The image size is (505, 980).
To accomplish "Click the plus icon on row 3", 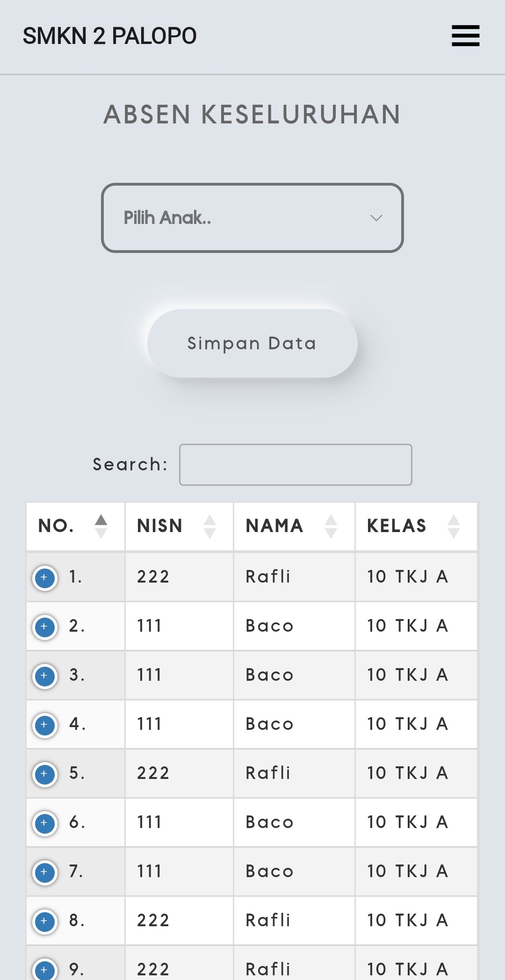I will [45, 676].
